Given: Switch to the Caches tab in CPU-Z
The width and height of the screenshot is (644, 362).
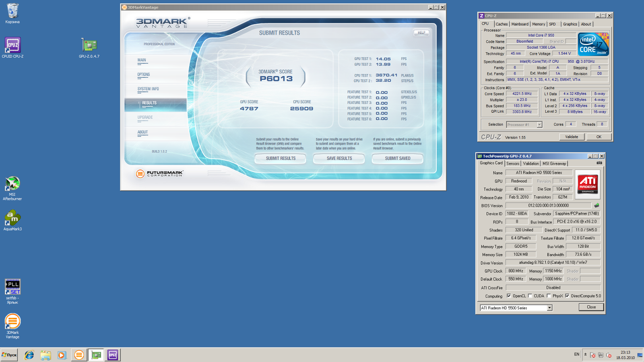Looking at the screenshot, I should click(x=502, y=24).
